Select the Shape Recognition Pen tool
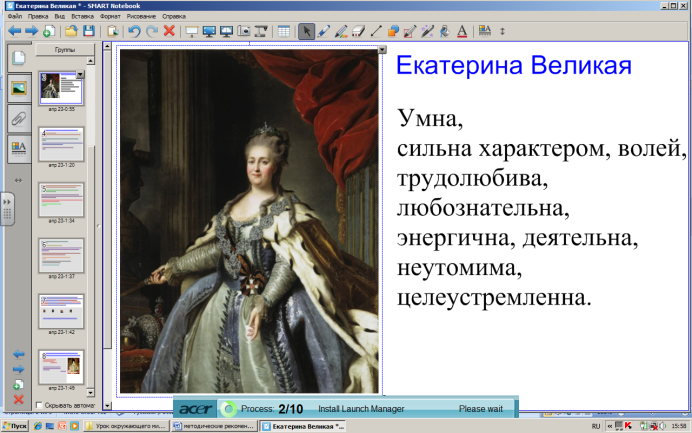Viewport: 692px width, 433px height. (x=410, y=31)
